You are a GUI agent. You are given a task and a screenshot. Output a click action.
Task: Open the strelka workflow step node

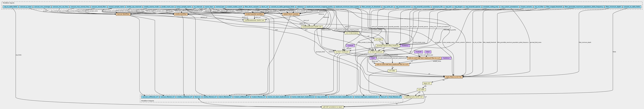[x=180, y=14]
